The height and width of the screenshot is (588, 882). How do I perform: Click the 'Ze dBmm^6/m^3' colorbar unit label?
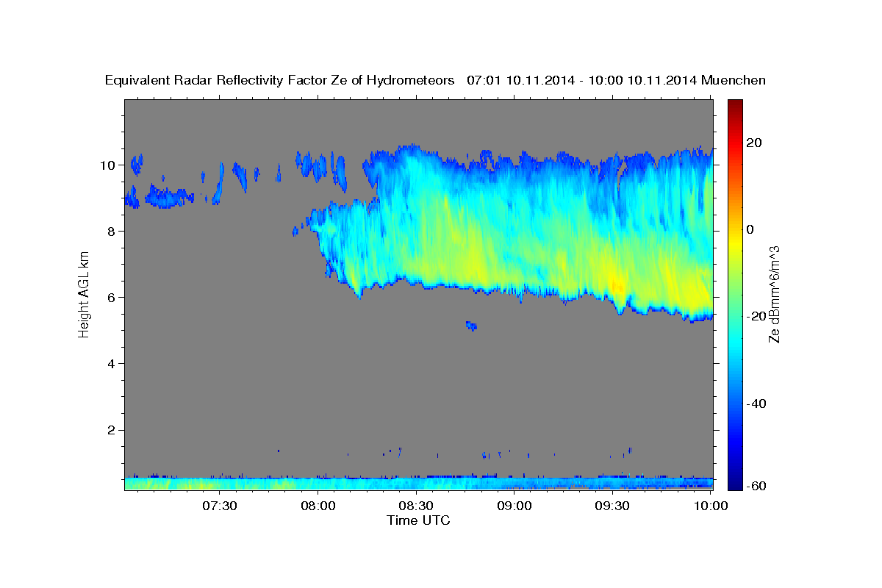click(774, 295)
